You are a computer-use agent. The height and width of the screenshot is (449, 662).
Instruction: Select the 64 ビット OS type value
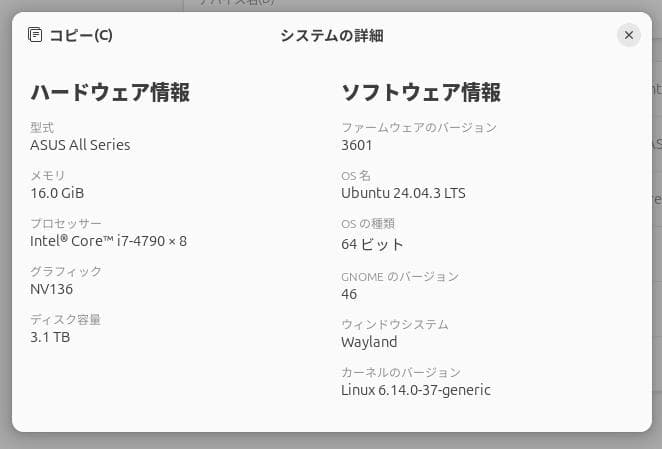(x=372, y=244)
